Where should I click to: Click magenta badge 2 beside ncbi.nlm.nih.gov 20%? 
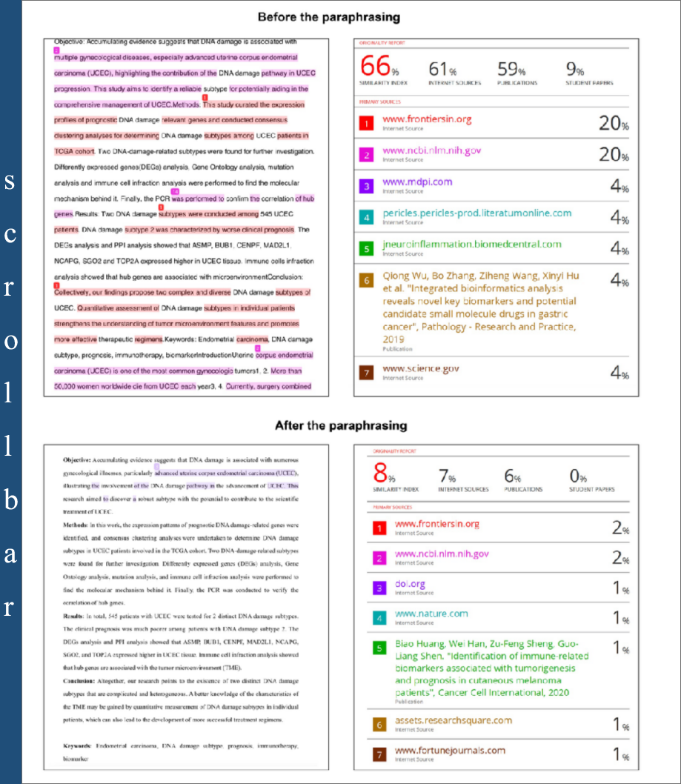(367, 154)
